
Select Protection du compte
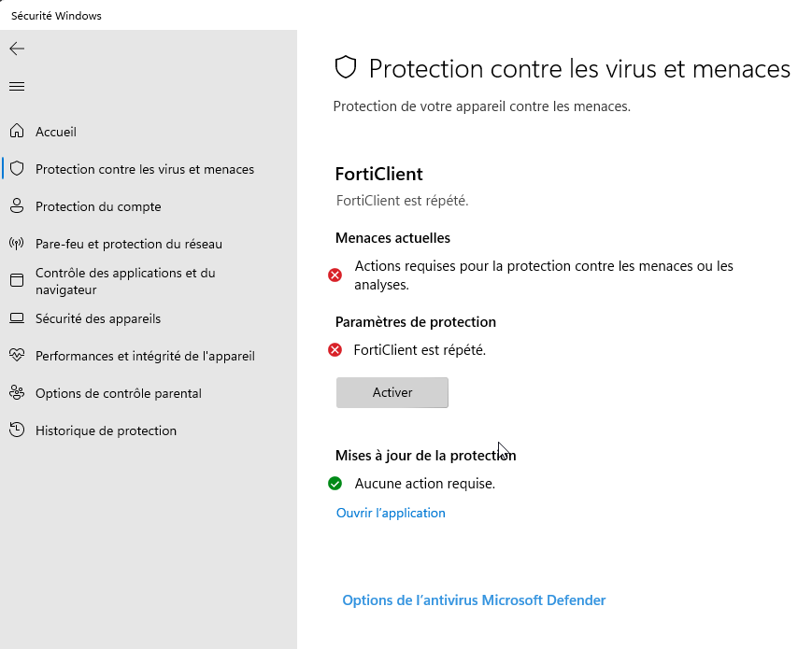pos(98,206)
